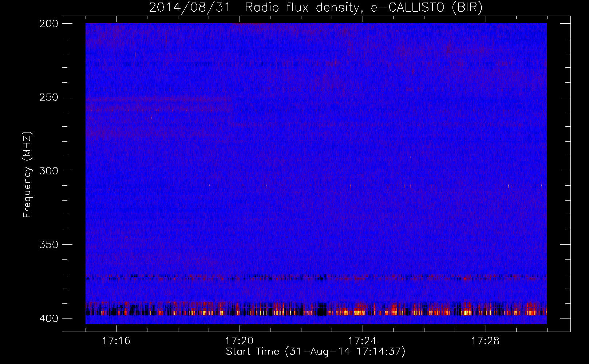Click the 400 frequency tick label

point(49,318)
